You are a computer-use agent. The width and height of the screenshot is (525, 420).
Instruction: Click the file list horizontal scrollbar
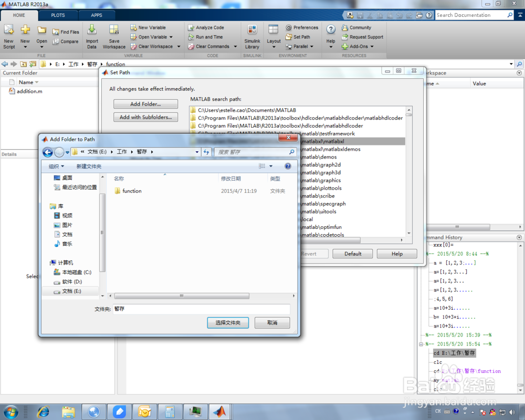point(182,296)
